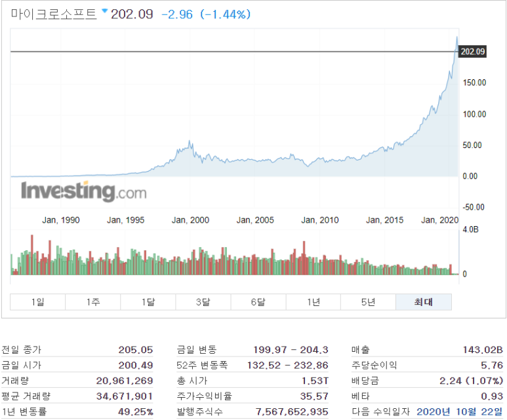The height and width of the screenshot is (420, 507).
Task: Click the 매출 value 143.02B
Action: click(483, 350)
